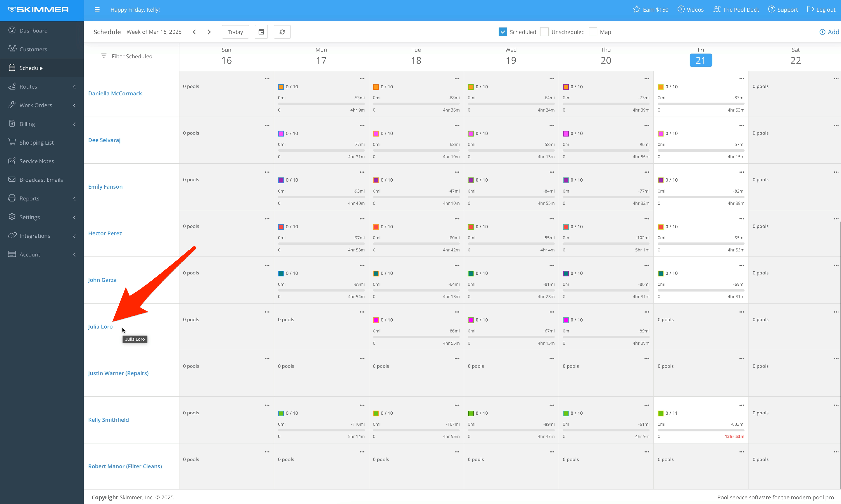Enable the Unscheduled checkbox
Screen dimensions: 841x504
click(544, 32)
